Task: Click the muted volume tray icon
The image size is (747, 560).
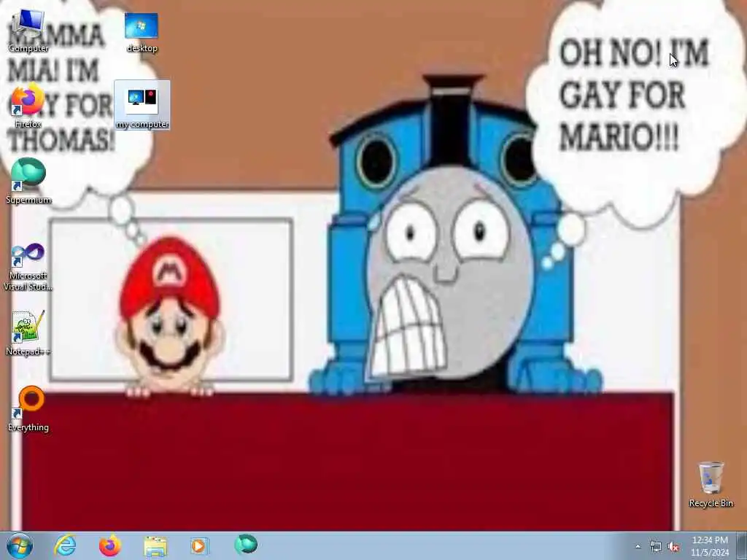Action: [x=673, y=547]
